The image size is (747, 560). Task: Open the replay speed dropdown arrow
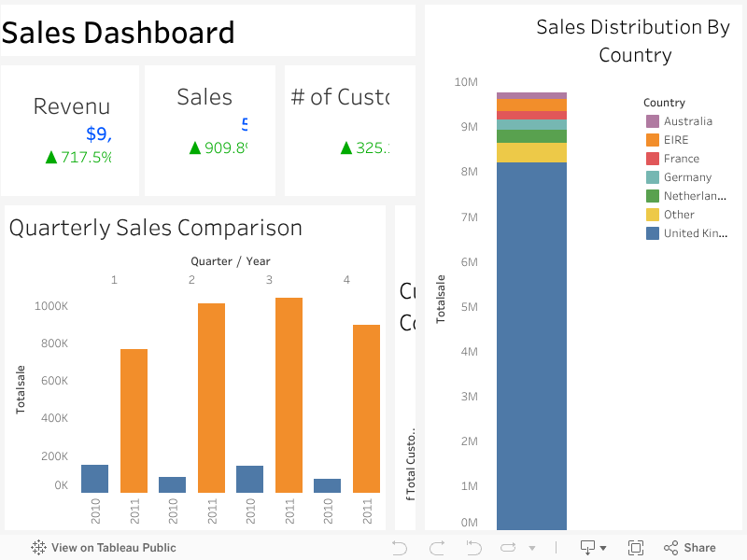pyautogui.click(x=534, y=549)
